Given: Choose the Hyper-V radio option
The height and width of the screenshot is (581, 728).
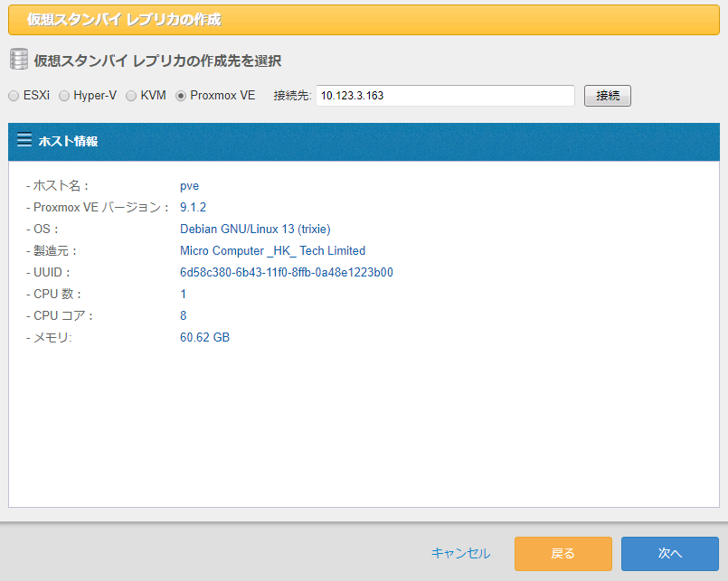Looking at the screenshot, I should click(x=64, y=96).
